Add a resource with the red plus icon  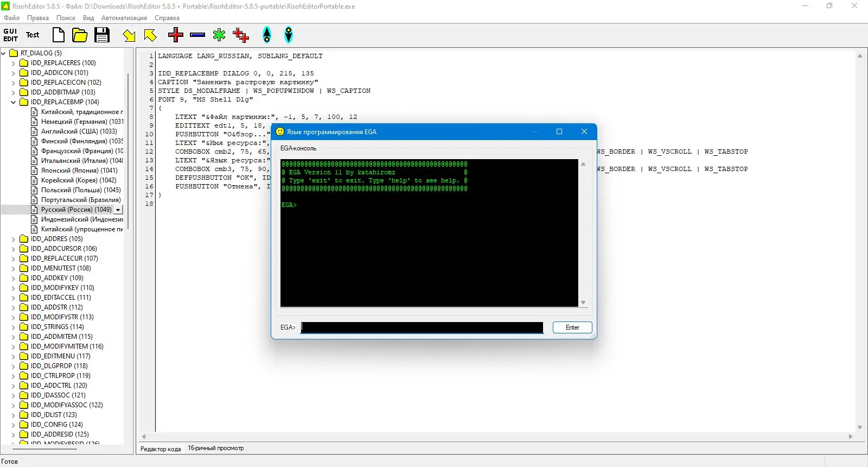click(176, 35)
